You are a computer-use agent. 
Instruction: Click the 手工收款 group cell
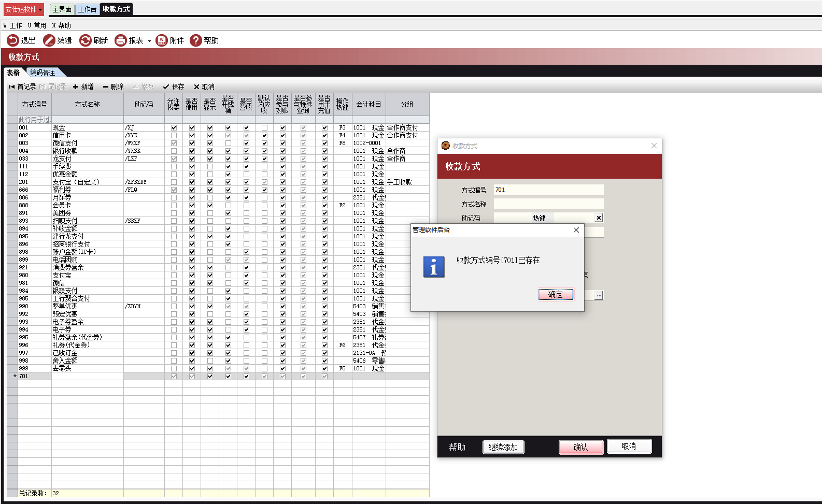tap(407, 182)
